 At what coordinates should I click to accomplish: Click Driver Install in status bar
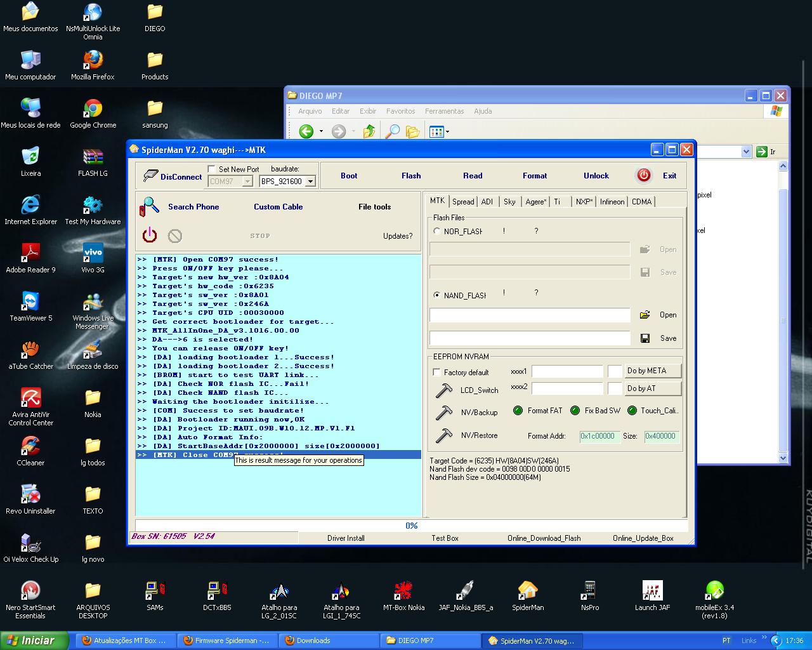coord(346,538)
